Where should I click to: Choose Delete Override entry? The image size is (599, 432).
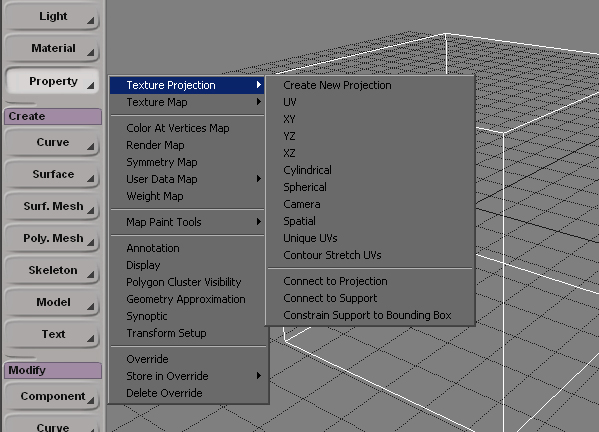click(189, 393)
